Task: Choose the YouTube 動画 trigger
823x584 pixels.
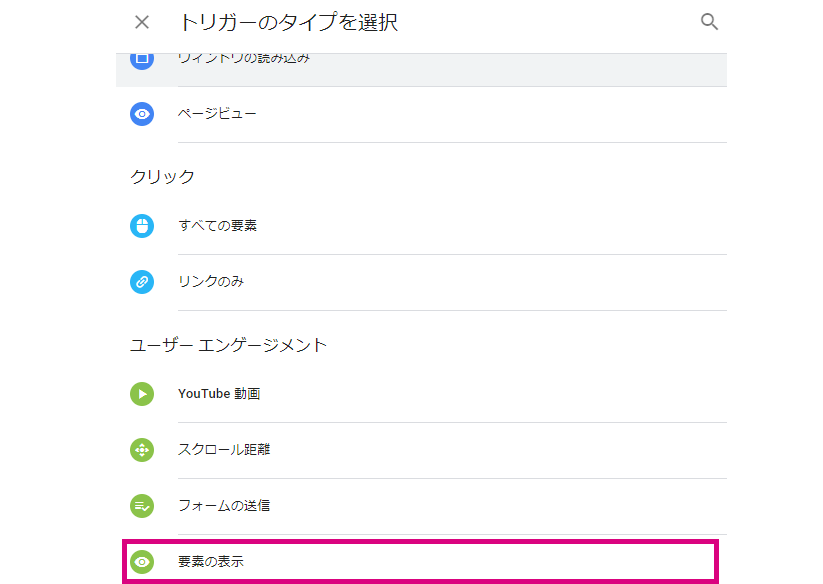Action: click(219, 394)
